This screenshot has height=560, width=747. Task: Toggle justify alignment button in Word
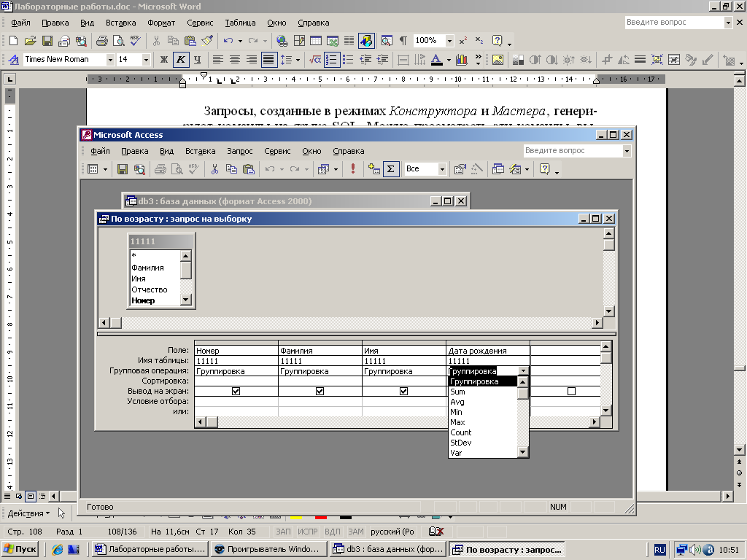tap(268, 60)
